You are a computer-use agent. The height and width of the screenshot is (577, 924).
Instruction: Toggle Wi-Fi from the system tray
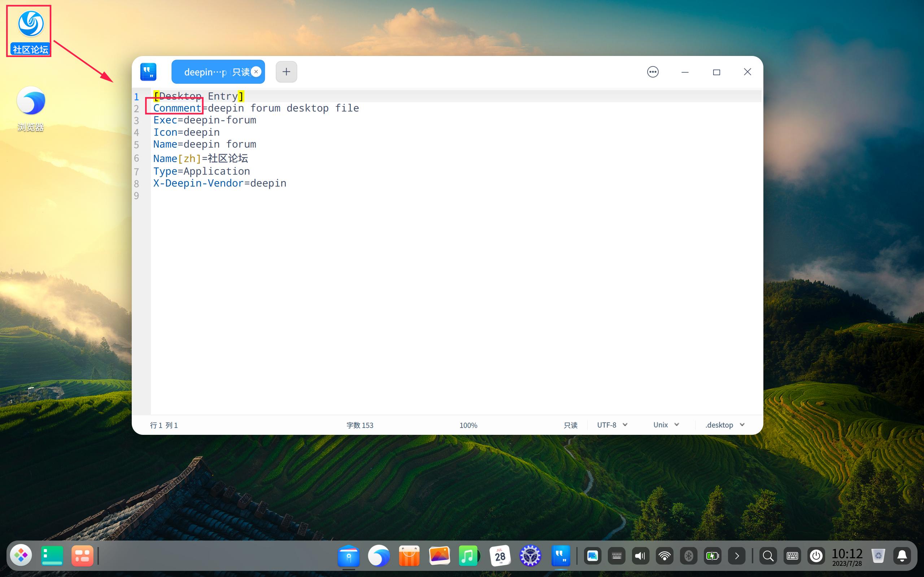(664, 556)
